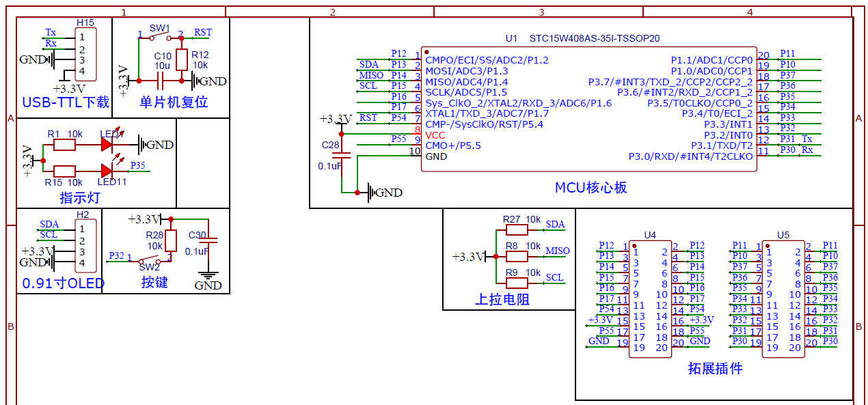
Task: Select the R15 resistor symbol
Action: click(x=65, y=171)
